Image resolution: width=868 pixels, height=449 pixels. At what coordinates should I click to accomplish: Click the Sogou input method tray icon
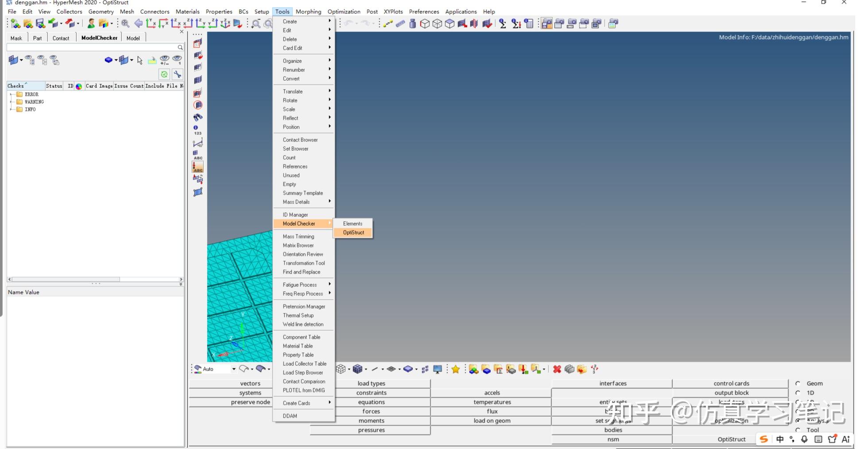coord(764,439)
